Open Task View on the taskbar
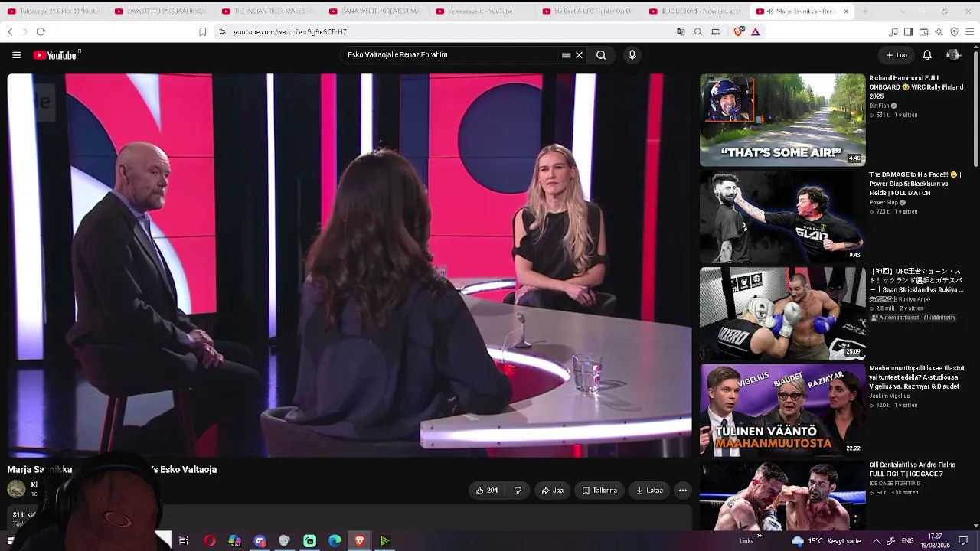980x551 pixels. 184,541
